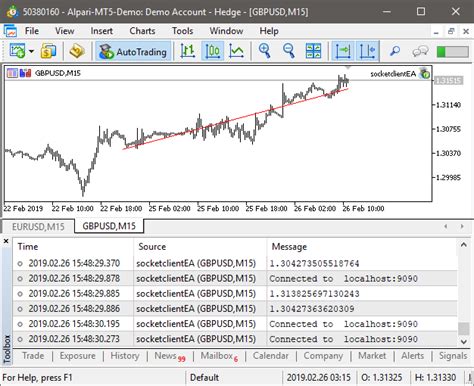Click the Zoom In magnifier icon

coord(264,51)
